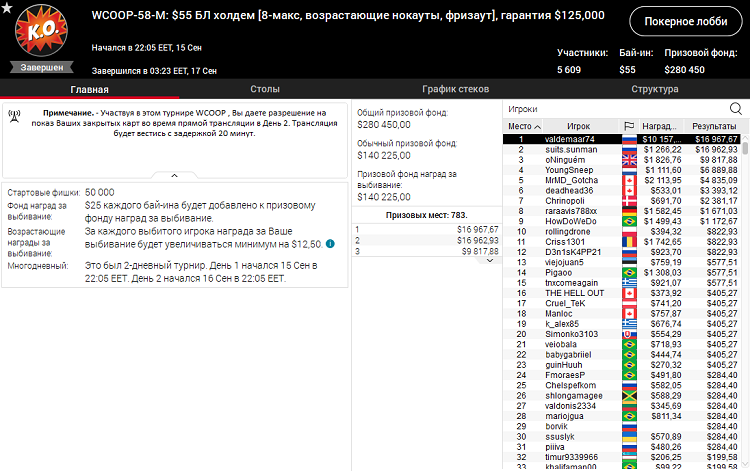This screenshot has height=471, width=750.
Task: Click the Lithuanian flag next to valdonis2334
Action: tap(629, 406)
